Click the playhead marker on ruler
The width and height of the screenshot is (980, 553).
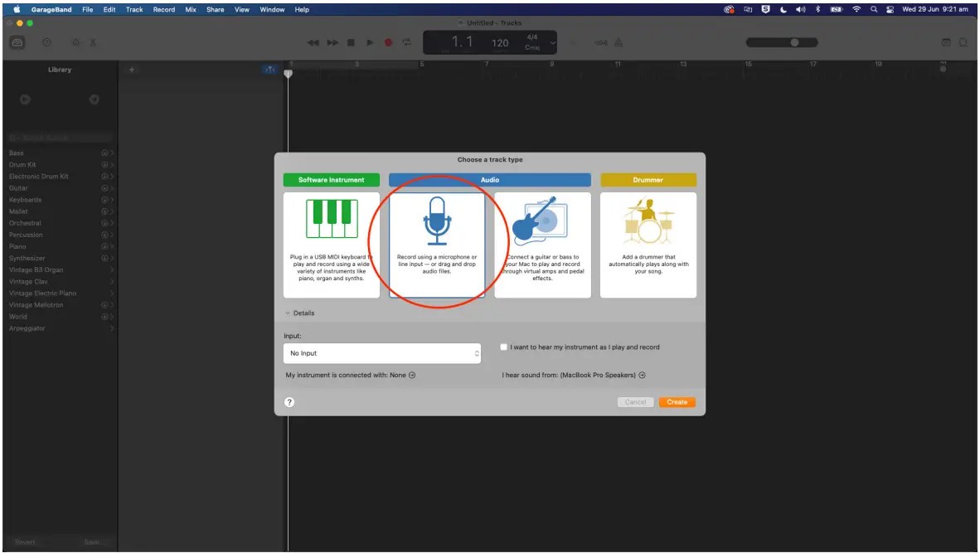[289, 74]
